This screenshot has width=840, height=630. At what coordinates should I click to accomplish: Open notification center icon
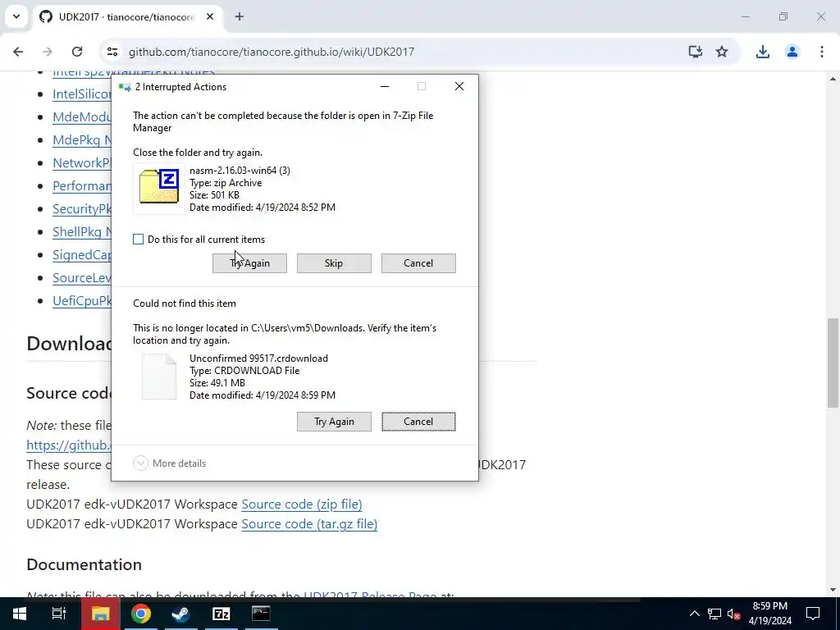(x=813, y=614)
